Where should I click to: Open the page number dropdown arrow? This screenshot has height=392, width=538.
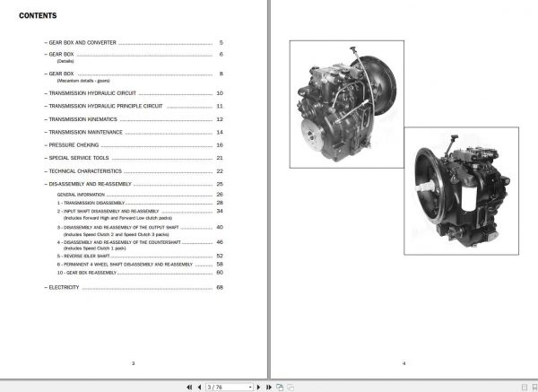(x=250, y=388)
